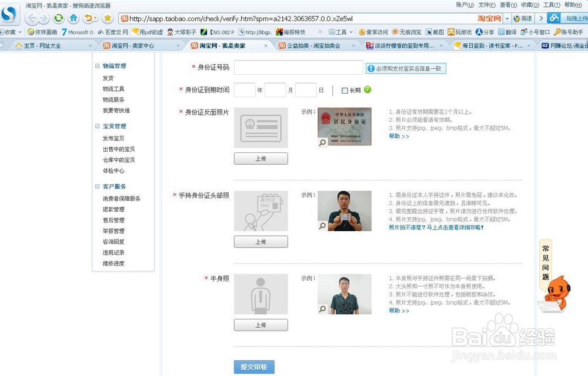Expand the 收藏 favorites dropdown
This screenshot has height=376, width=588.
pyautogui.click(x=20, y=32)
